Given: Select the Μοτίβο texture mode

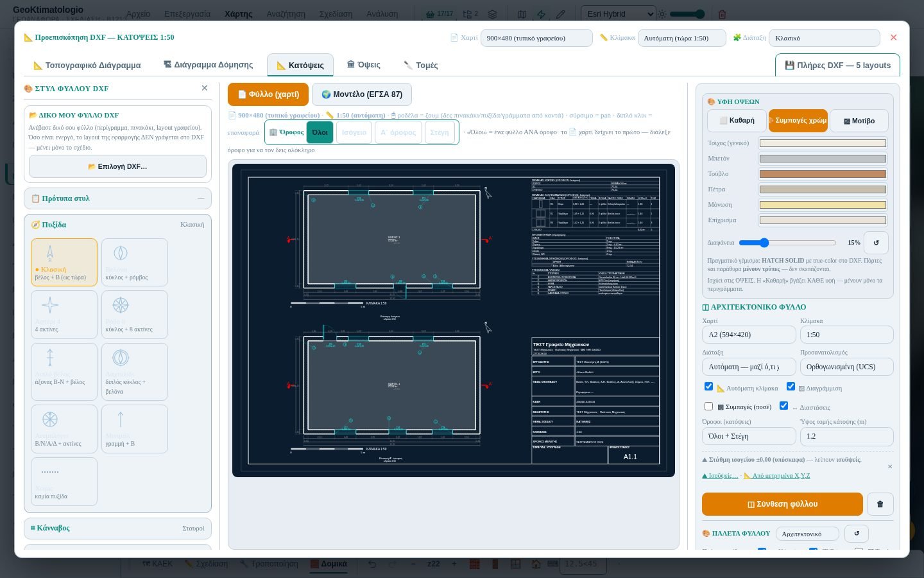Looking at the screenshot, I should point(859,121).
